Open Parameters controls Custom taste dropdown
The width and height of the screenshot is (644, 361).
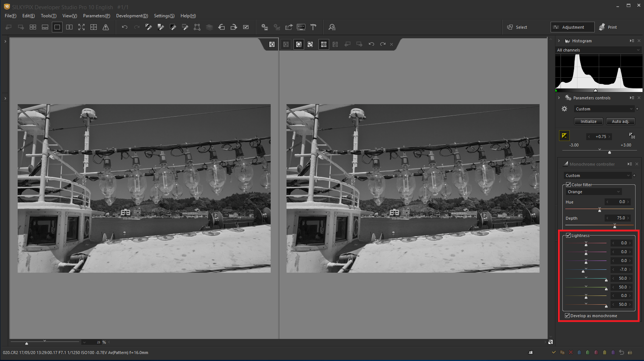[604, 109]
